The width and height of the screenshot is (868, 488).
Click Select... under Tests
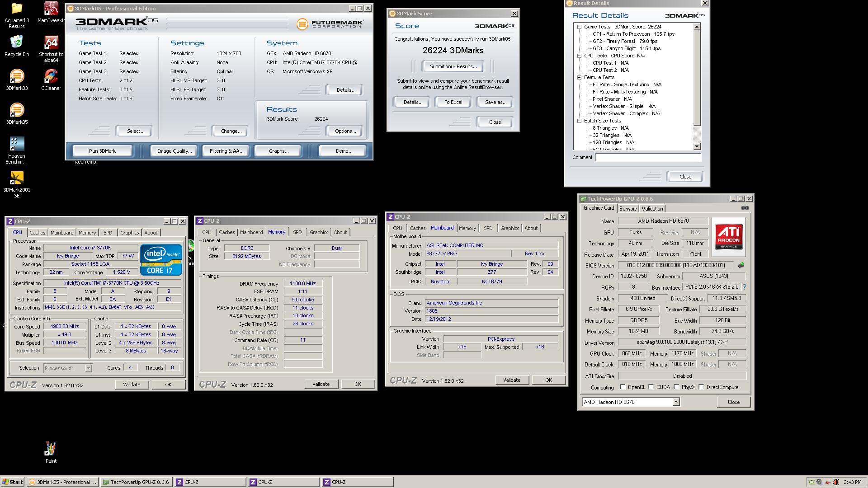(135, 131)
